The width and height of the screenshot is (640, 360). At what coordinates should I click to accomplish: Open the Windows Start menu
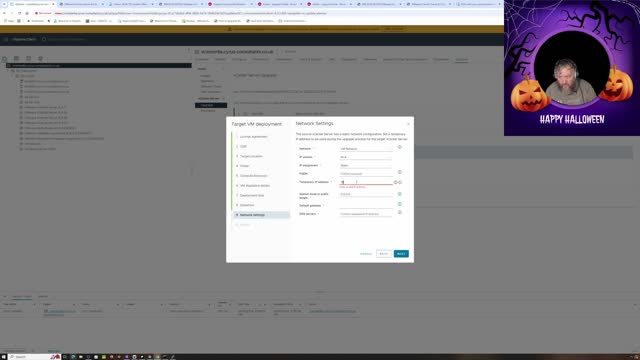(x=4, y=357)
